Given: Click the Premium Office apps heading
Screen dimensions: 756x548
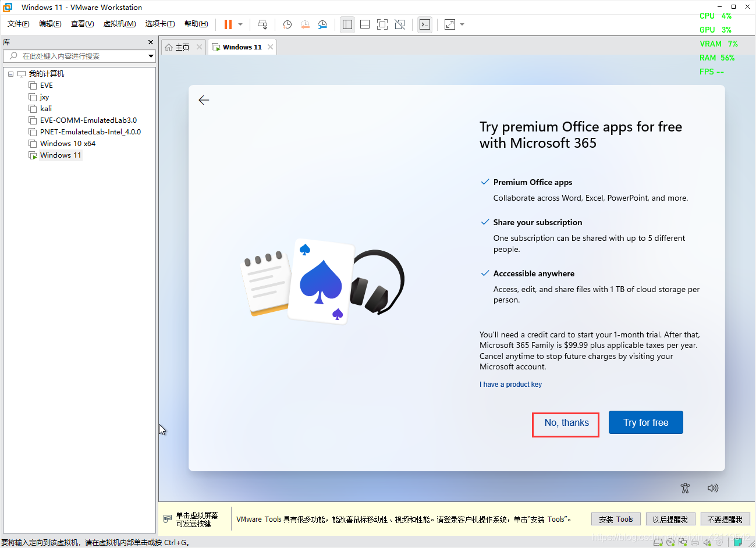Looking at the screenshot, I should click(533, 182).
